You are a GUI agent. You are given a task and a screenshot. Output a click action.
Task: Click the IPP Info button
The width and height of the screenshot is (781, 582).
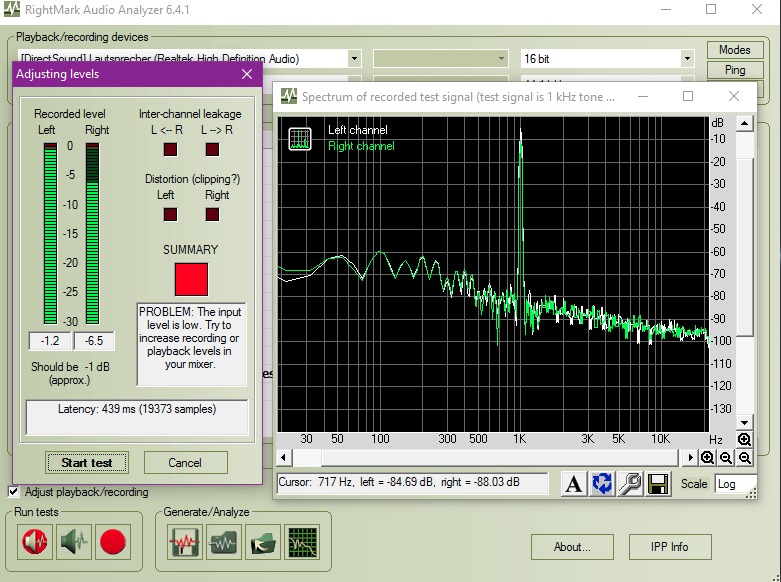coord(670,547)
